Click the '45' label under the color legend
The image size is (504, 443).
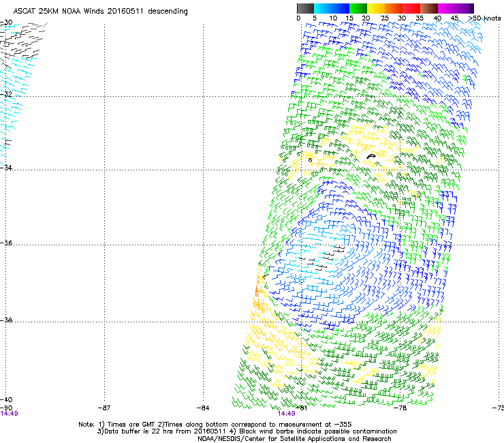pyautogui.click(x=454, y=18)
